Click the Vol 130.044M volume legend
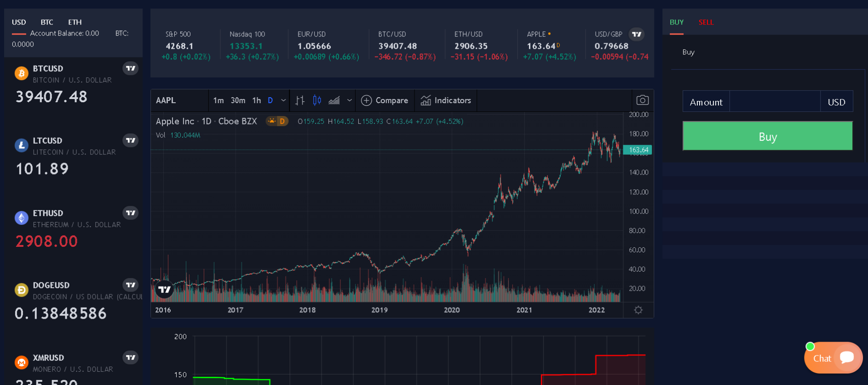The width and height of the screenshot is (868, 385). [178, 135]
